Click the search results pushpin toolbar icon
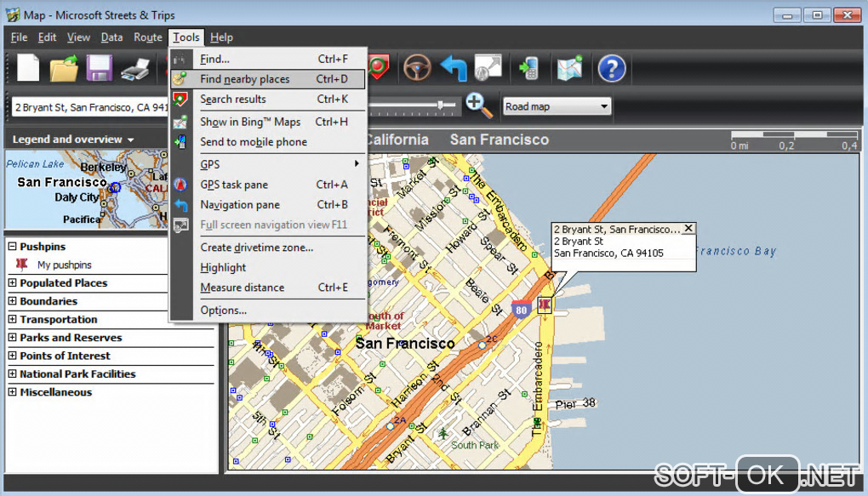This screenshot has height=496, width=868. 378,67
